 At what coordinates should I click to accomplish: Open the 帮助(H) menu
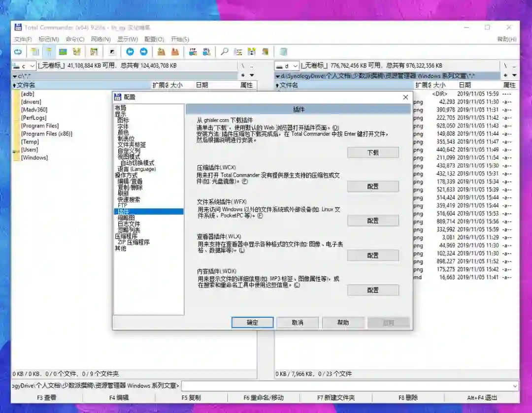[x=507, y=39]
